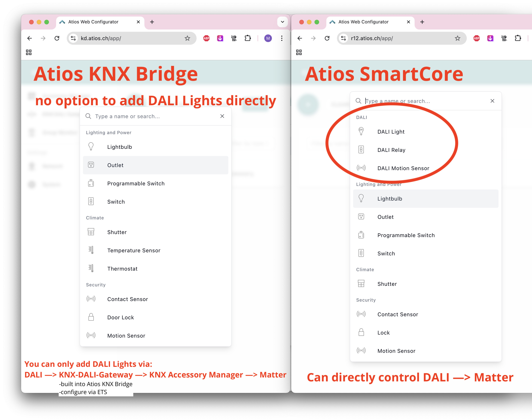Open tab search dropdown arrow in left window

coord(282,22)
